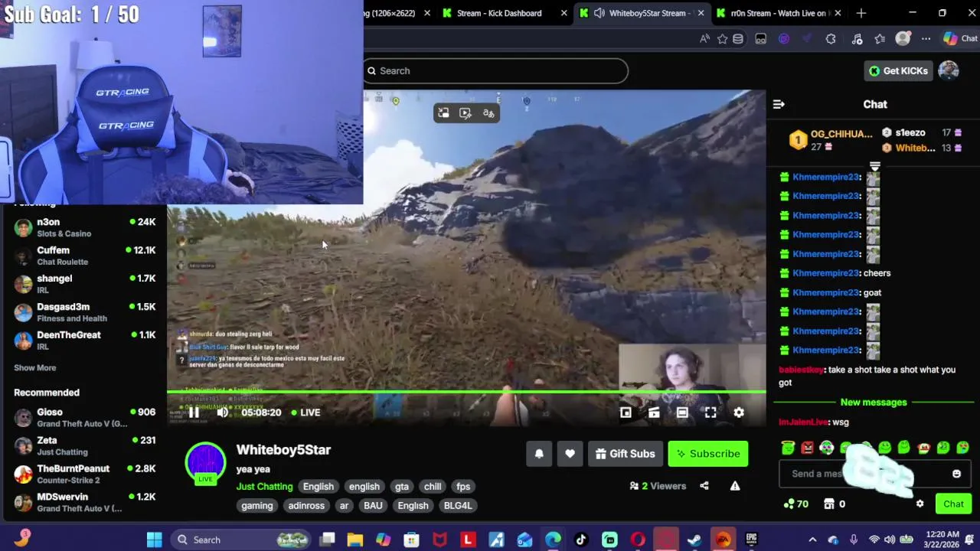The height and width of the screenshot is (551, 980).
Task: Enter fullscreen mode on the player
Action: click(710, 412)
